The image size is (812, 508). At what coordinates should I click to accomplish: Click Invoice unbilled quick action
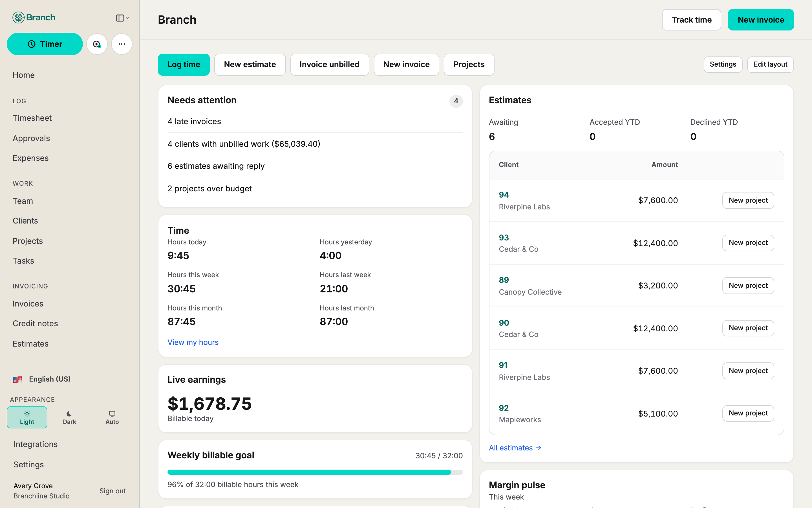(x=330, y=65)
